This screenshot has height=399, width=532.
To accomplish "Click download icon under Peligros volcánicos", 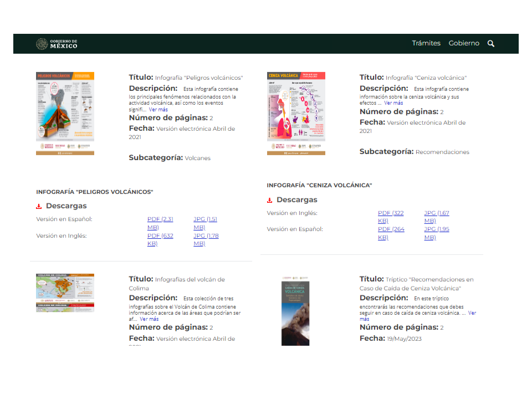I will (x=39, y=206).
